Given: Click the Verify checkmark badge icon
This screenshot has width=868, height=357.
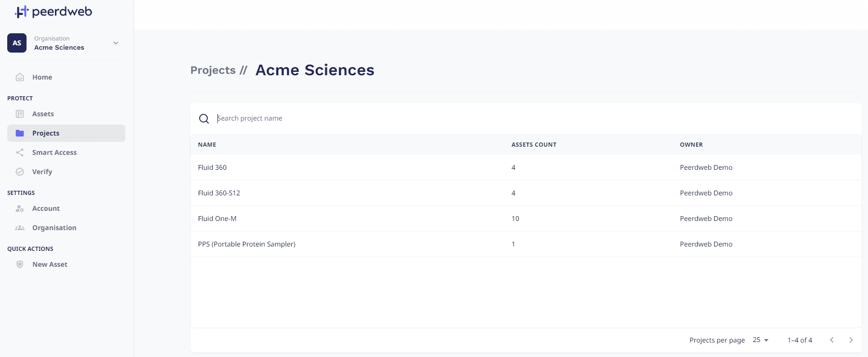Looking at the screenshot, I should (20, 172).
